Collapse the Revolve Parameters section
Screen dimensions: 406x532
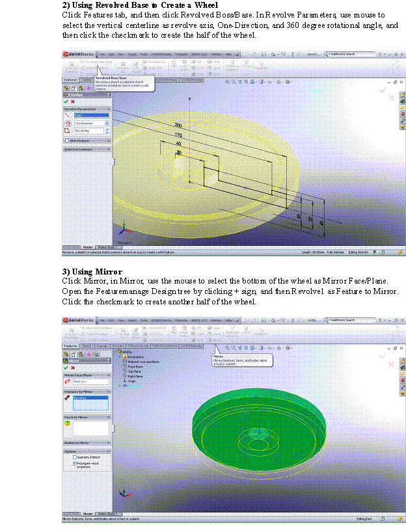click(109, 109)
